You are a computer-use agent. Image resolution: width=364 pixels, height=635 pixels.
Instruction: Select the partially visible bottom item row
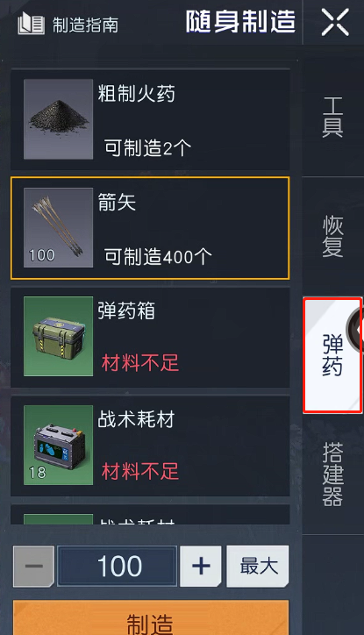pyautogui.click(x=150, y=515)
